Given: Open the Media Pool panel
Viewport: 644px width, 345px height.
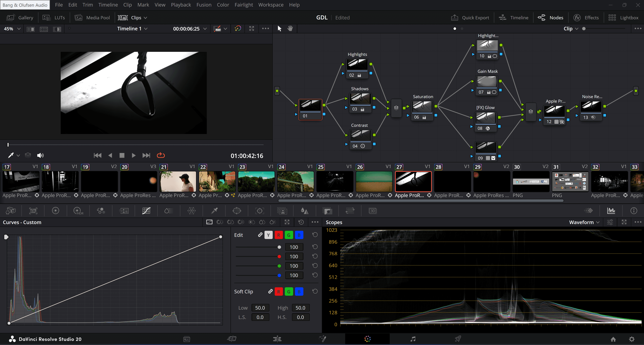Looking at the screenshot, I should point(92,17).
